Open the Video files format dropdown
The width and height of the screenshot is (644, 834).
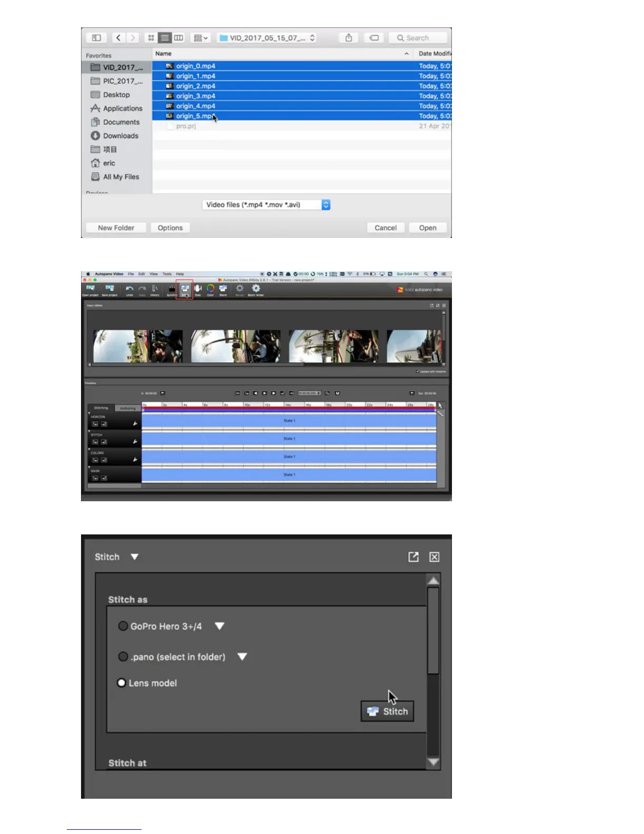click(x=266, y=205)
